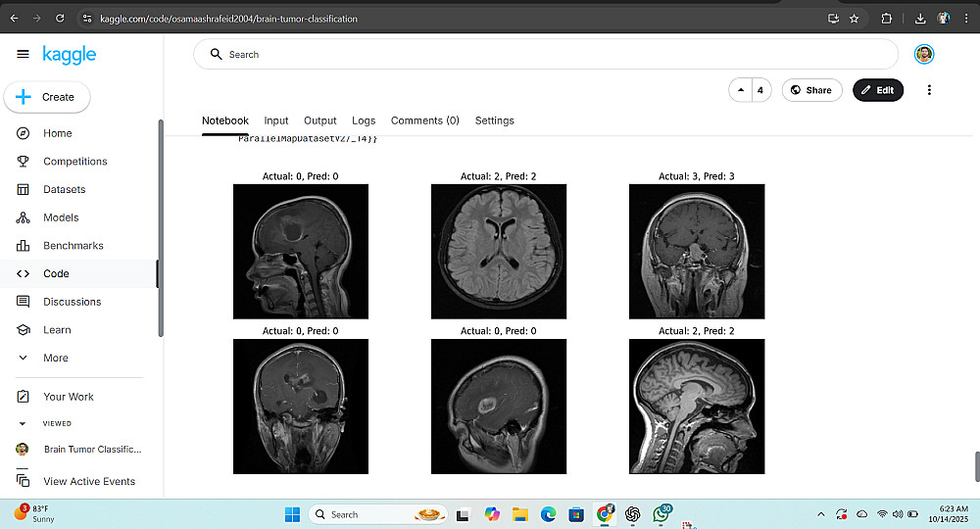This screenshot has height=529, width=980.
Task: Click in the Kaggle search field
Action: point(546,54)
